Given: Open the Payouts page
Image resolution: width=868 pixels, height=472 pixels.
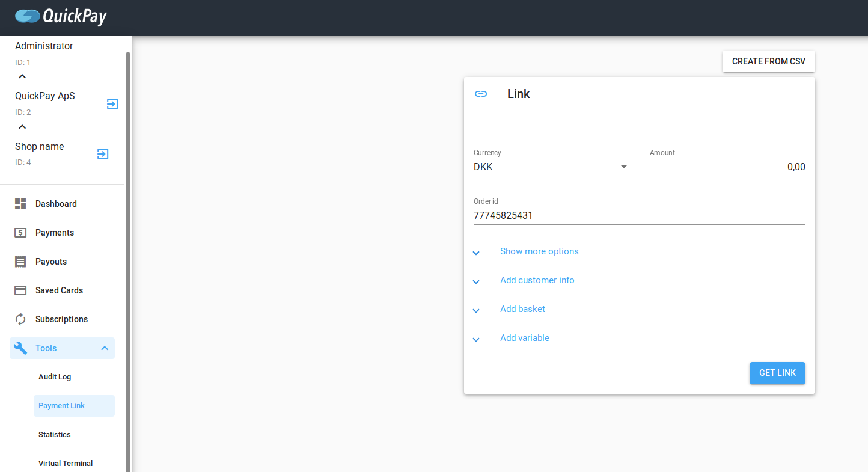Looking at the screenshot, I should (x=51, y=262).
